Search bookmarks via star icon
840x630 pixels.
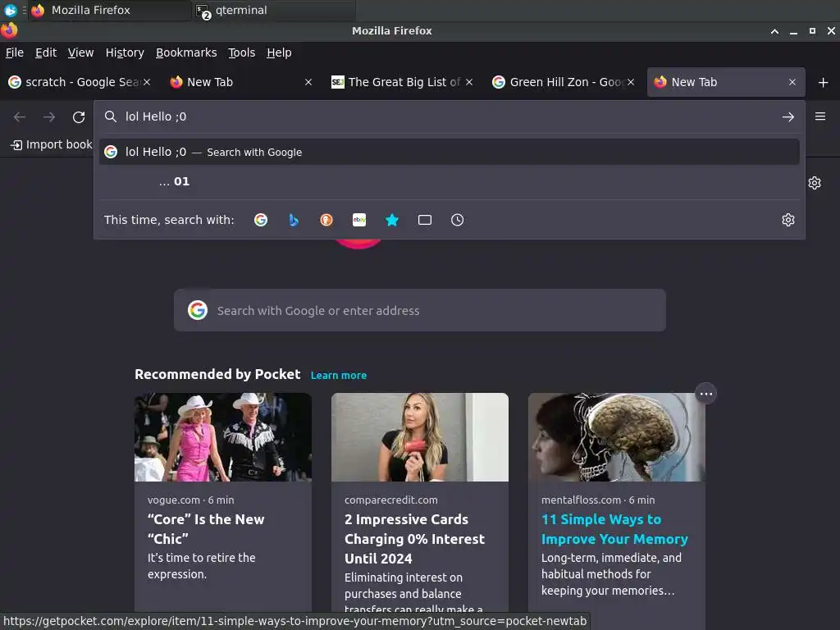pyautogui.click(x=392, y=220)
